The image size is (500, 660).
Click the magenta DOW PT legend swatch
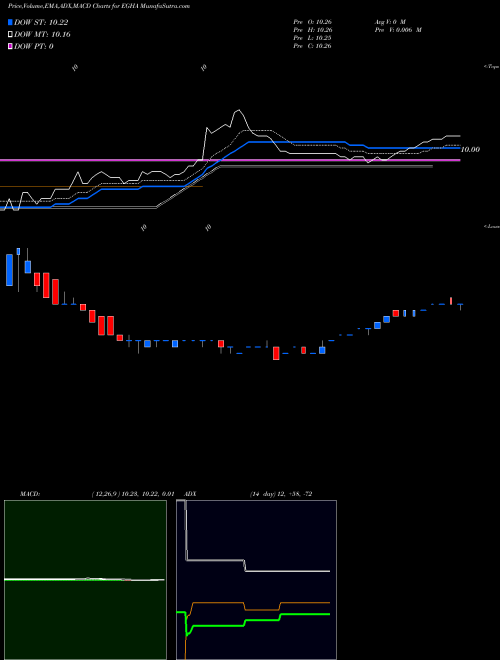click(x=11, y=46)
